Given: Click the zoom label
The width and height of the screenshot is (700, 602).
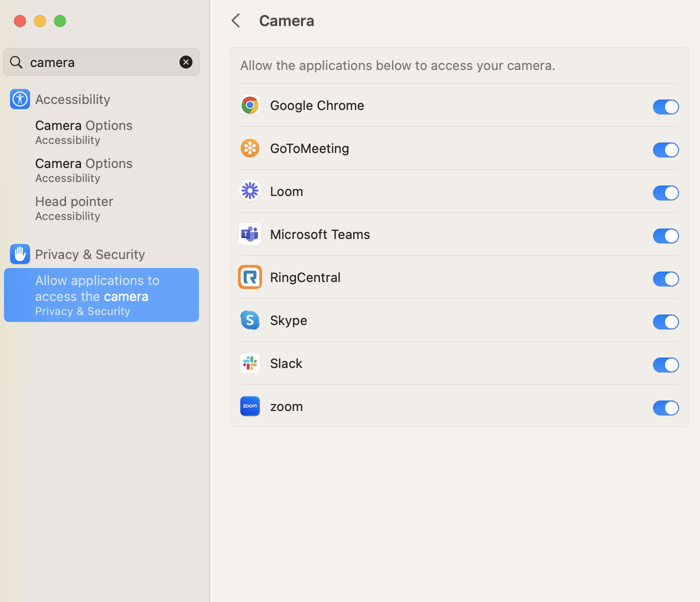Looking at the screenshot, I should click(286, 406).
